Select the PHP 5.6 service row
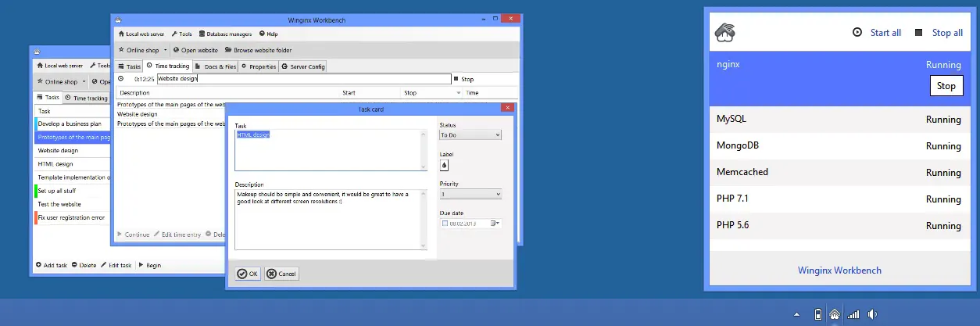This screenshot has height=326, width=980. (x=839, y=226)
